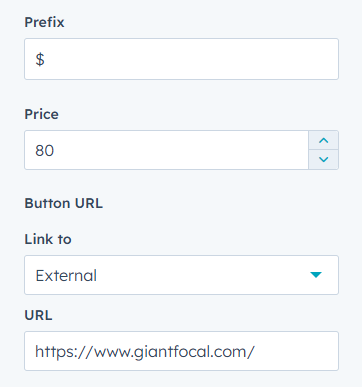The height and width of the screenshot is (387, 362).
Task: Click the down chevron on Price stepper
Action: tap(323, 160)
